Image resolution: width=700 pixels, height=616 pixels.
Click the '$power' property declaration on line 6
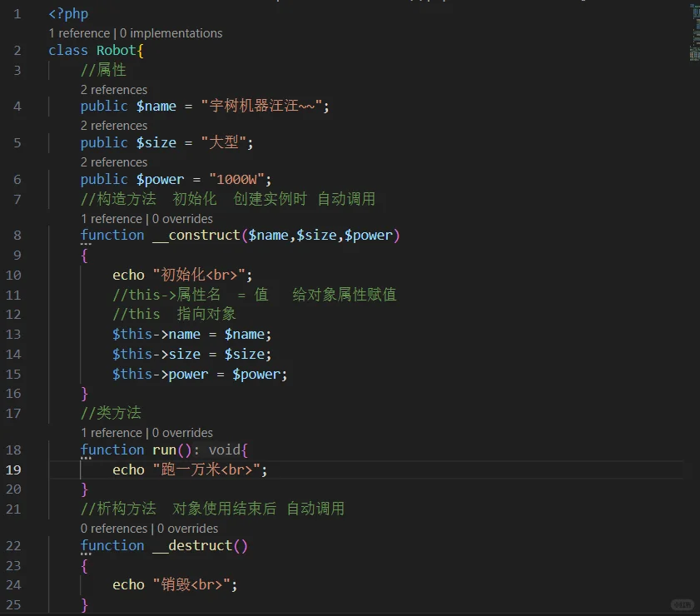[x=161, y=180]
